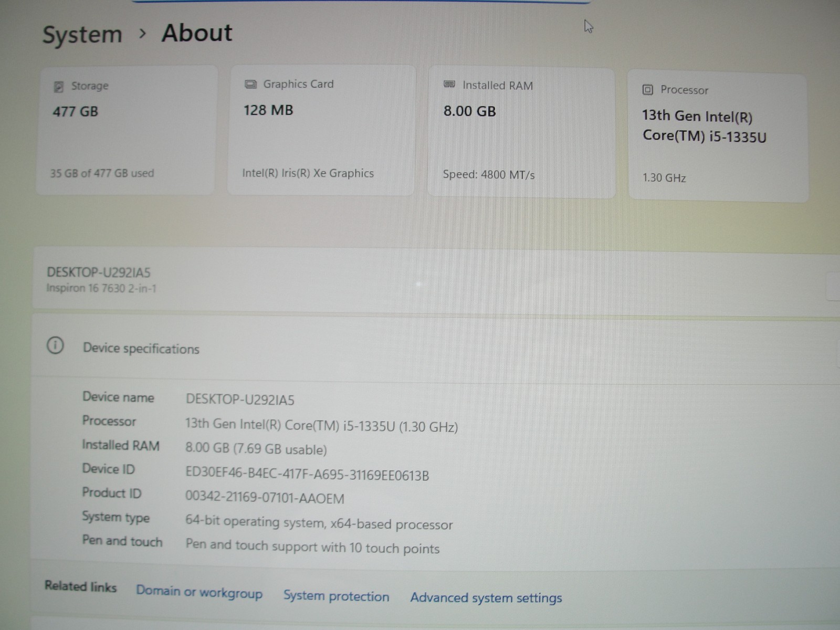Select the 64-bit operating system value
Screen dimensions: 840x630
(319, 523)
